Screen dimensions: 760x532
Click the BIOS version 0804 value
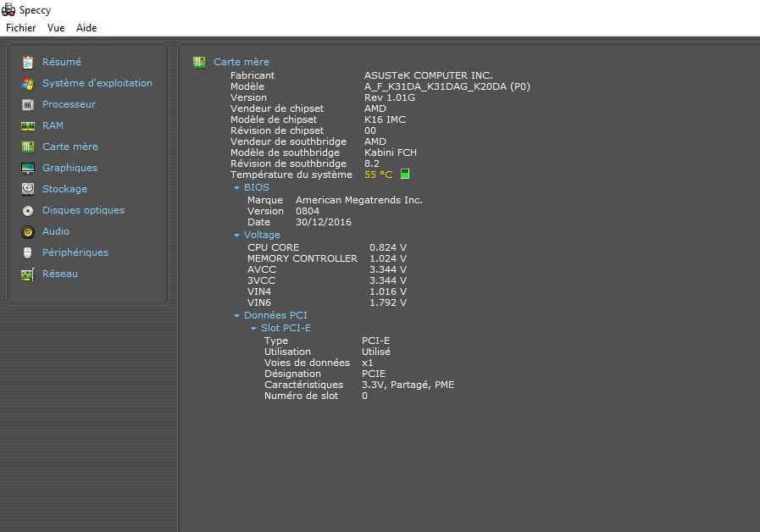coord(308,211)
